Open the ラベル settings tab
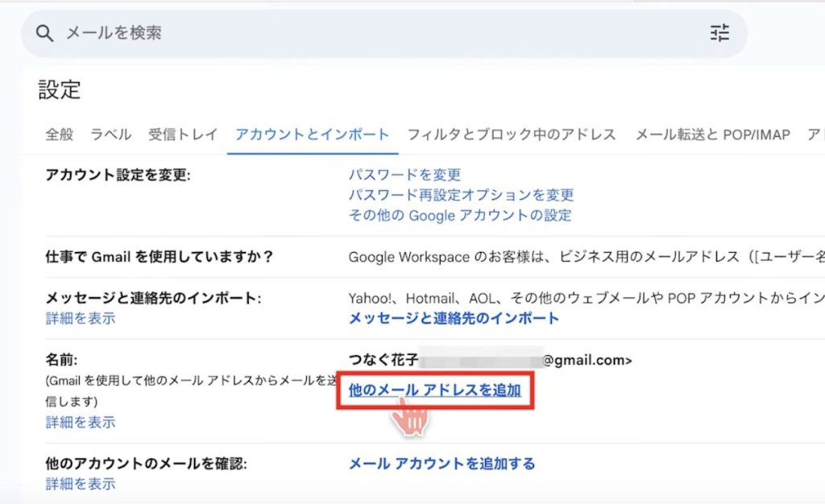Image resolution: width=825 pixels, height=504 pixels. click(110, 134)
